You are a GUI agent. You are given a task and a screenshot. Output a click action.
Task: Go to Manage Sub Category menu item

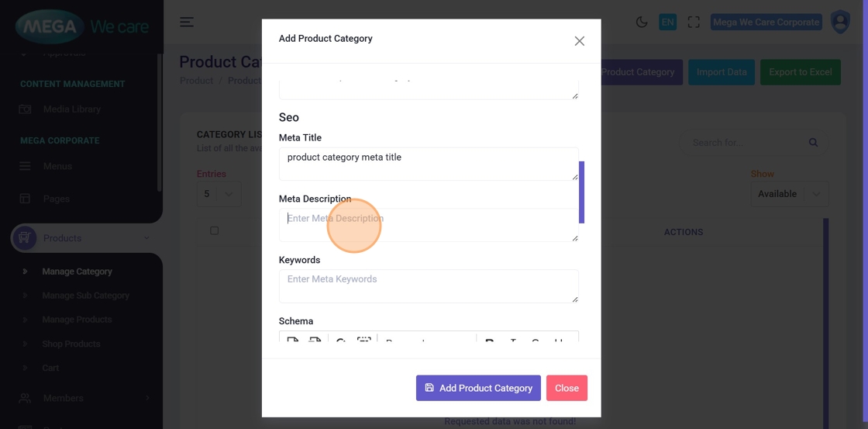[x=85, y=296]
